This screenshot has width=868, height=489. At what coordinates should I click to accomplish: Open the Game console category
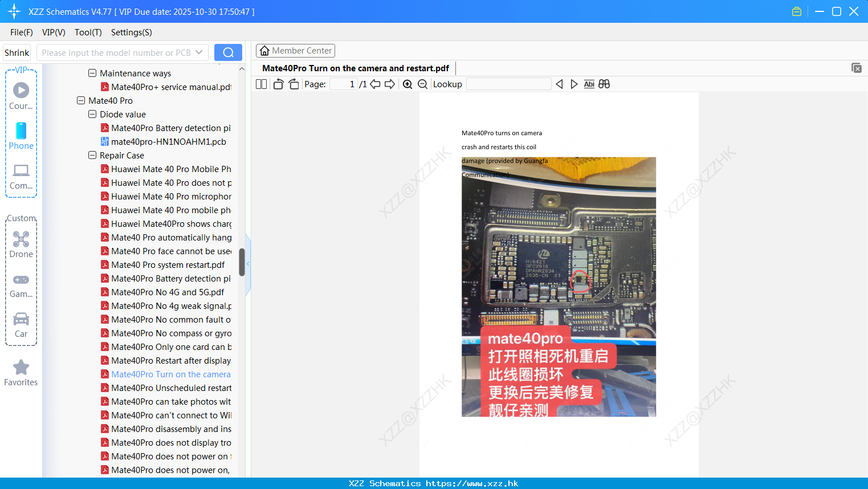click(21, 285)
